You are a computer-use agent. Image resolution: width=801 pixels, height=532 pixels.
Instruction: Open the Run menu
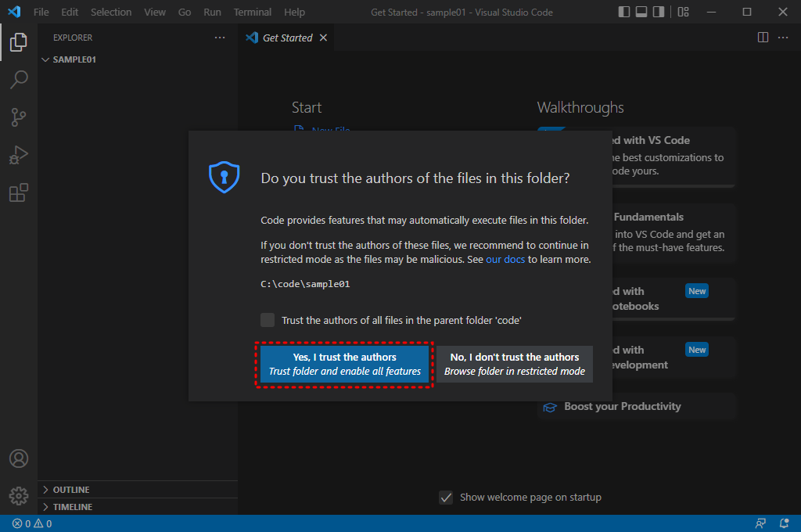click(x=212, y=12)
